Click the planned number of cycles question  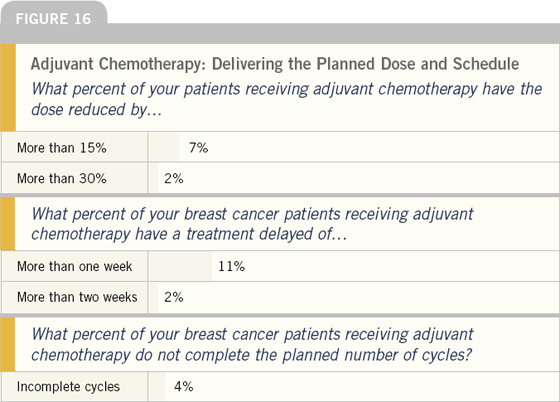[x=252, y=345]
